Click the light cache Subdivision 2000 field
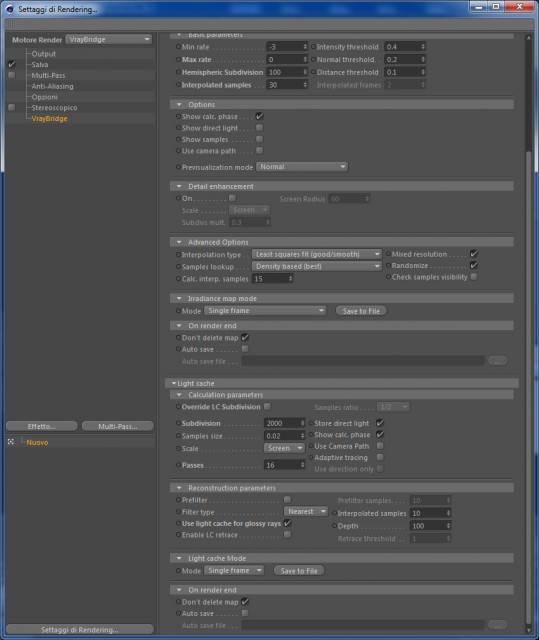The height and width of the screenshot is (640, 539). 282,423
